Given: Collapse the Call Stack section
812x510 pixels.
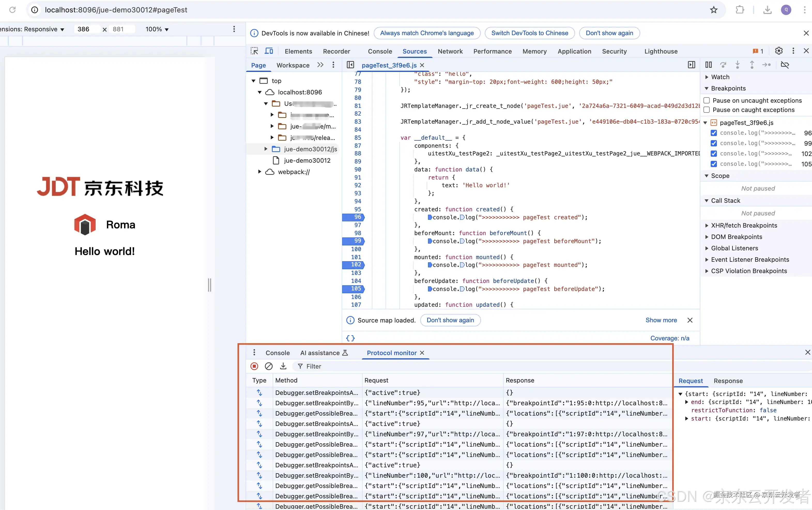Looking at the screenshot, I should coord(707,200).
